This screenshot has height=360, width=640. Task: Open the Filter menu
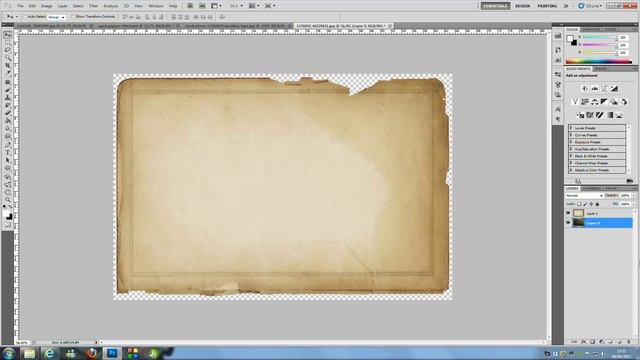coord(93,6)
